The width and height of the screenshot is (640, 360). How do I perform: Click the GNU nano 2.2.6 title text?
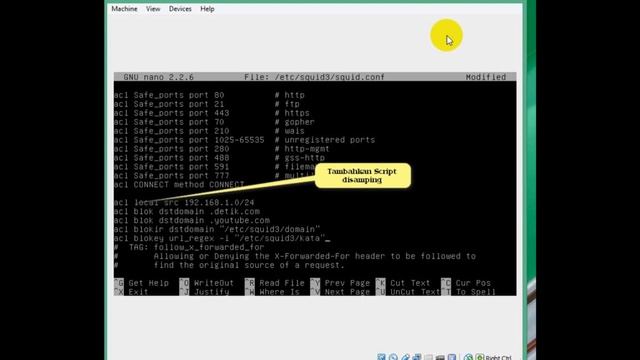tap(158, 77)
